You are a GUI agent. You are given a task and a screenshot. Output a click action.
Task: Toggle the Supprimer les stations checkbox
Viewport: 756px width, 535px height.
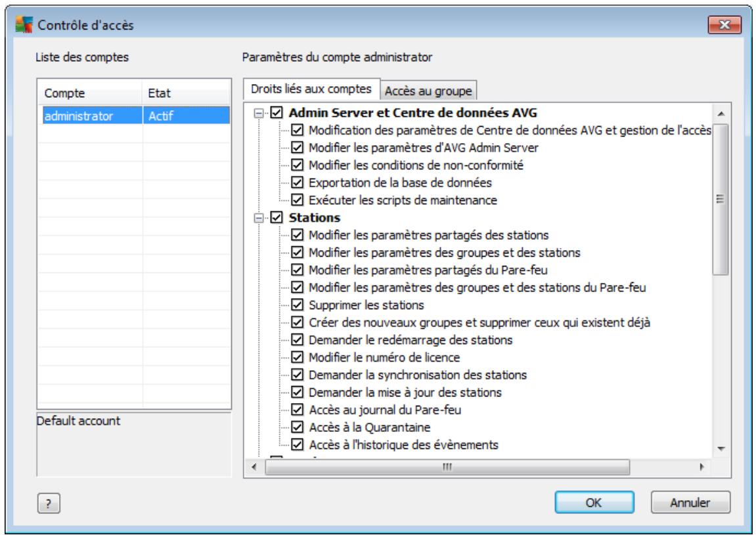[x=298, y=305]
